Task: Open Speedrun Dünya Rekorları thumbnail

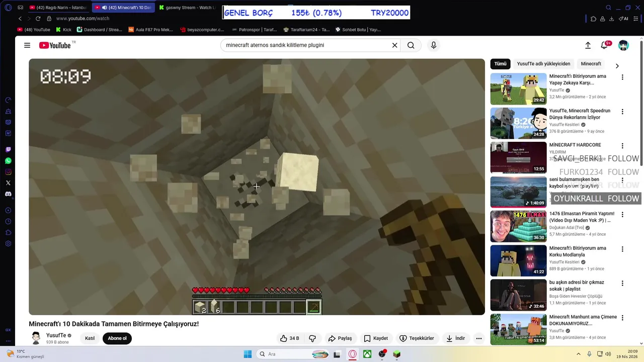Action: 518,123
